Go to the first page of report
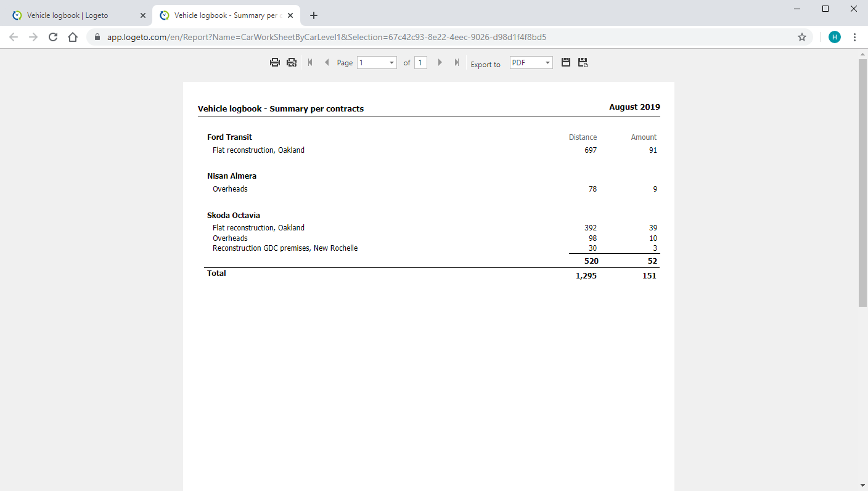The height and width of the screenshot is (491, 868). pyautogui.click(x=310, y=62)
